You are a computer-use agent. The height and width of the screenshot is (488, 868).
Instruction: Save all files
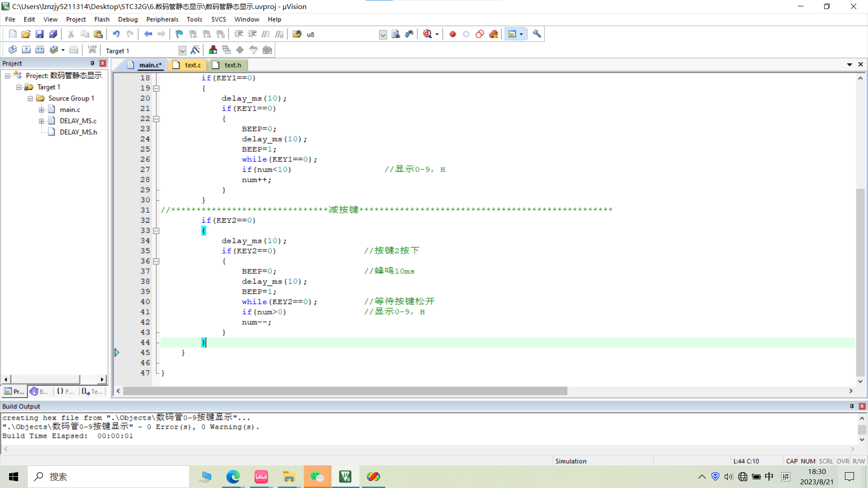click(x=53, y=34)
